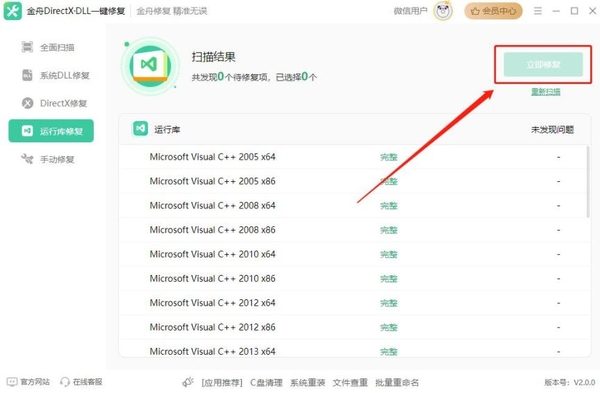Click the 手动修复 tools icon

(27, 159)
